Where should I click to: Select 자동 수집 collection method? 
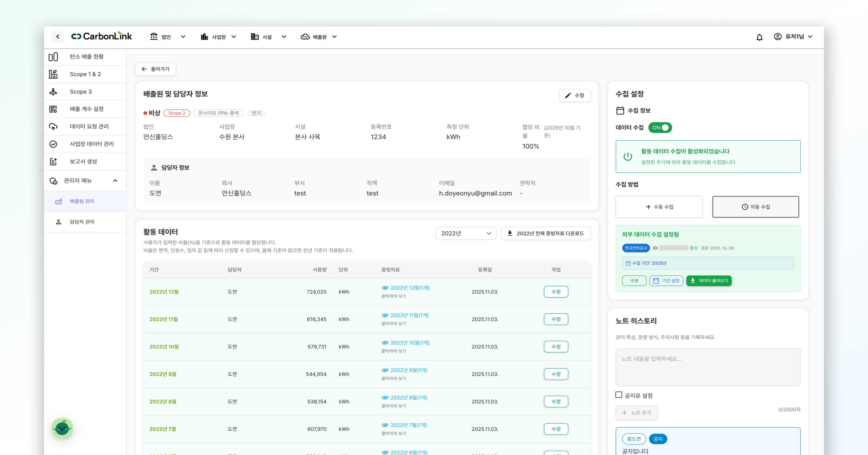[x=755, y=207]
